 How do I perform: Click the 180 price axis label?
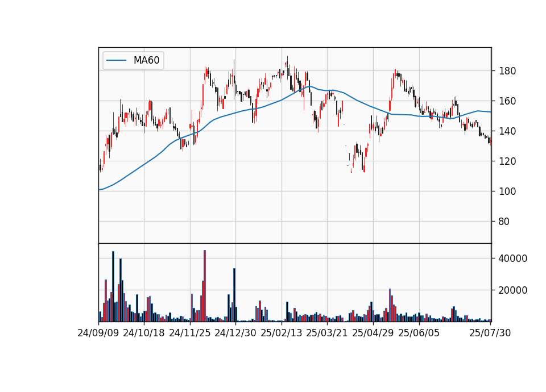click(507, 71)
